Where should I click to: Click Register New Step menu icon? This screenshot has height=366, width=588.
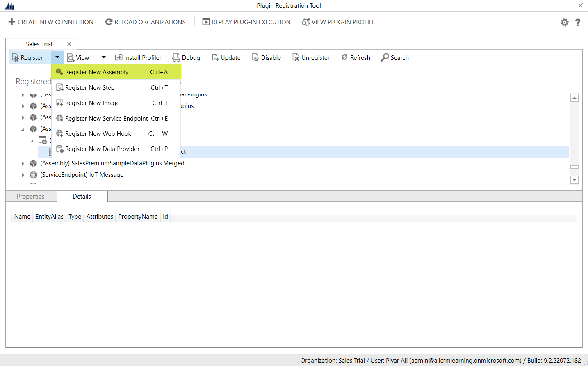[x=59, y=87]
